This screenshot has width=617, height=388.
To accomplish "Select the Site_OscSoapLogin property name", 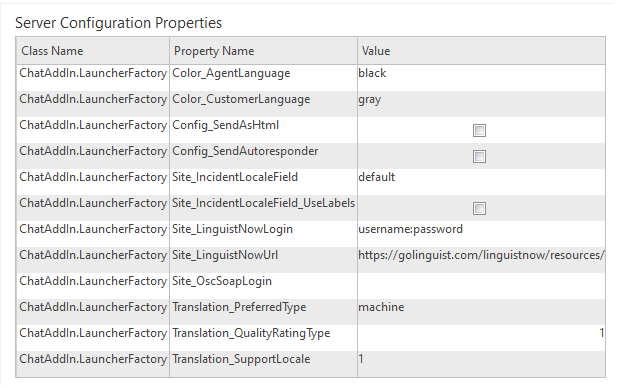I will pos(222,281).
